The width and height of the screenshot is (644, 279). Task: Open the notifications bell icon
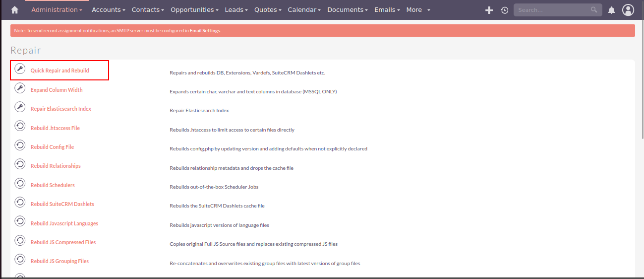612,10
